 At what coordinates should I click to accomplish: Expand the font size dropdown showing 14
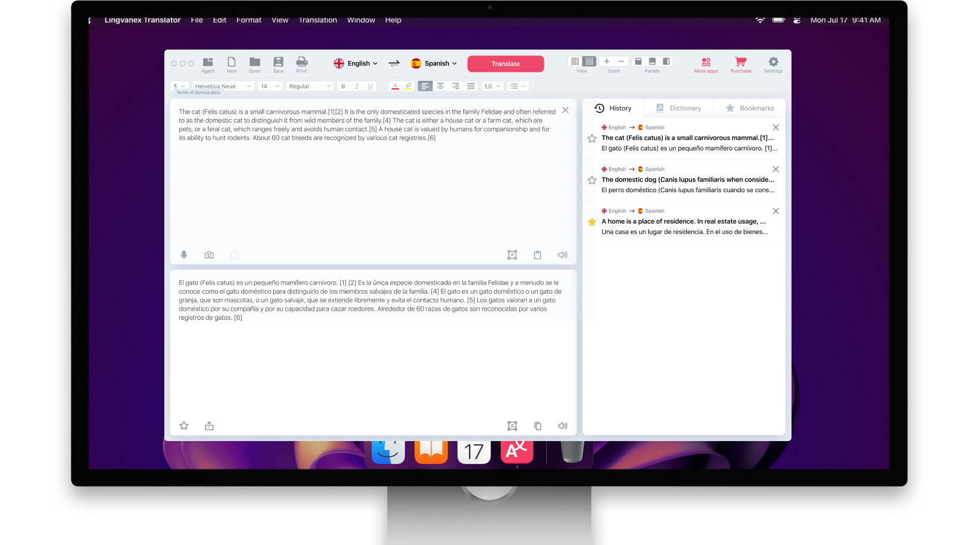pyautogui.click(x=269, y=86)
